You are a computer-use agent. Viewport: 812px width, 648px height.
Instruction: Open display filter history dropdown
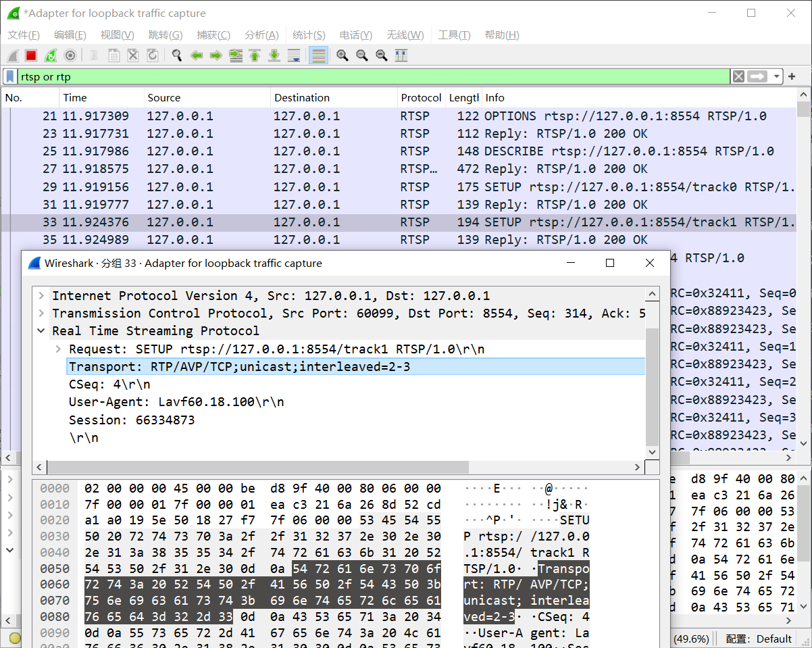pyautogui.click(x=777, y=76)
